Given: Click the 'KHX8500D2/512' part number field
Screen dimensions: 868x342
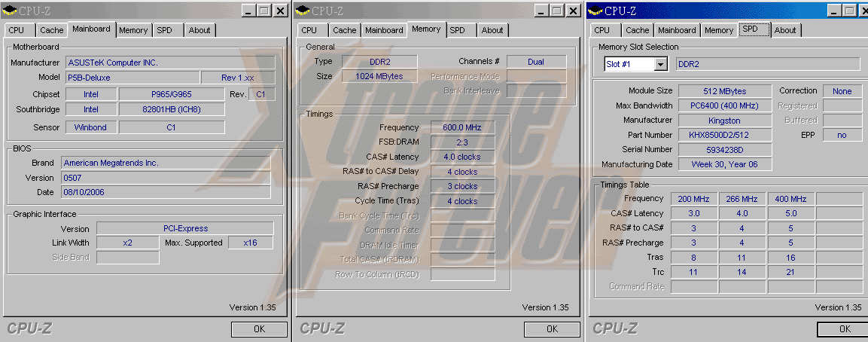Looking at the screenshot, I should 725,135.
